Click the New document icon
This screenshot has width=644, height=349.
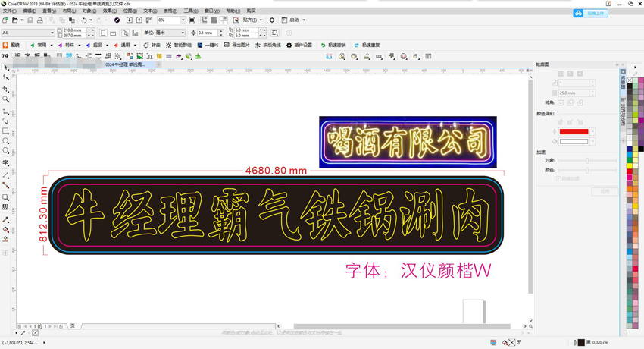[x=5, y=20]
